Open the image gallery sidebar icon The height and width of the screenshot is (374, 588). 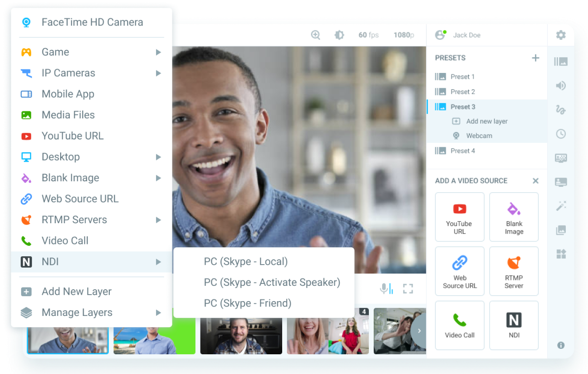(560, 230)
